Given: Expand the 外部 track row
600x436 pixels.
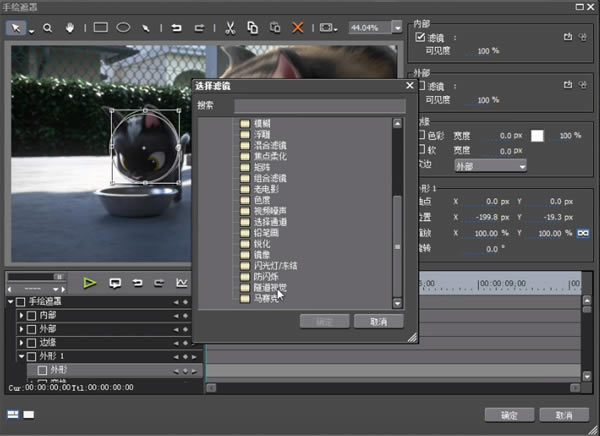Looking at the screenshot, I should (x=21, y=329).
